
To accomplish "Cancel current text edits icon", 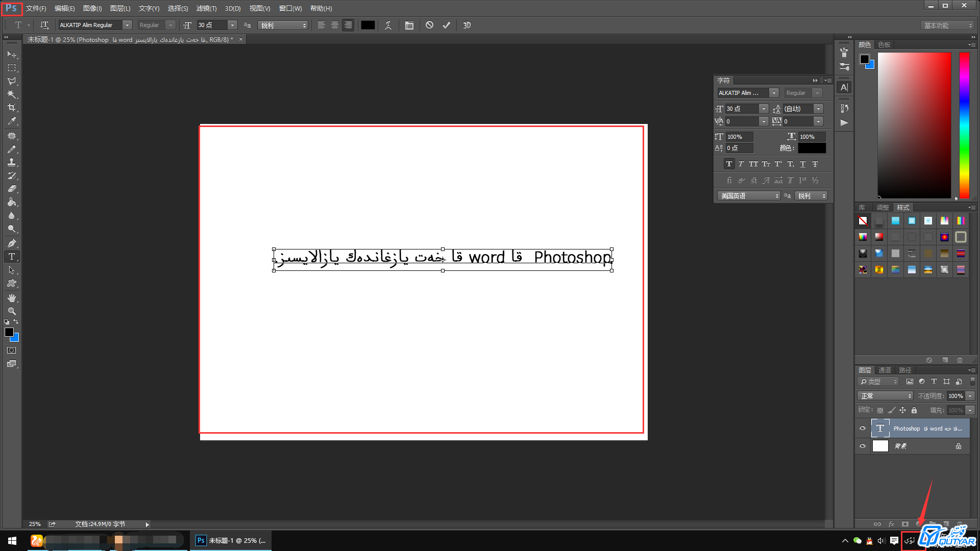I will point(429,25).
